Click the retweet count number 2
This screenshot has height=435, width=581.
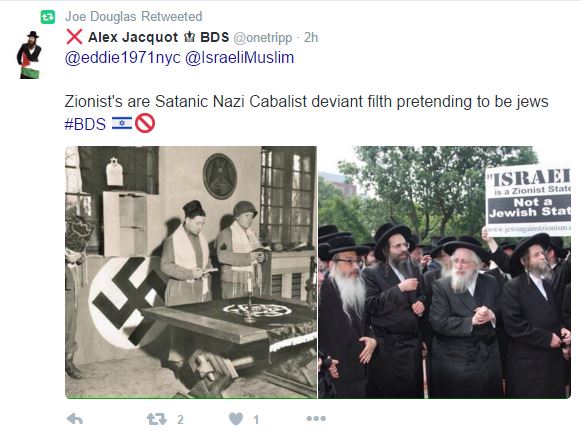tap(180, 419)
